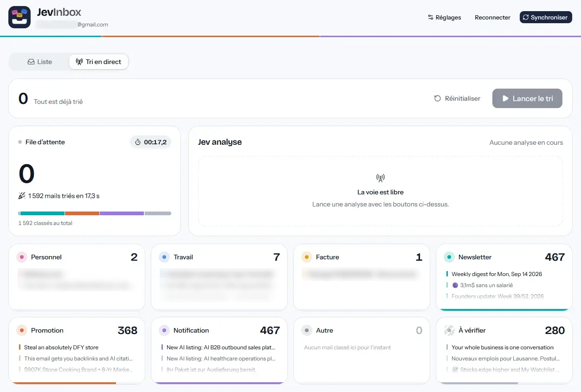Click the sliders icon beside Réglages
581x392 pixels.
(431, 18)
